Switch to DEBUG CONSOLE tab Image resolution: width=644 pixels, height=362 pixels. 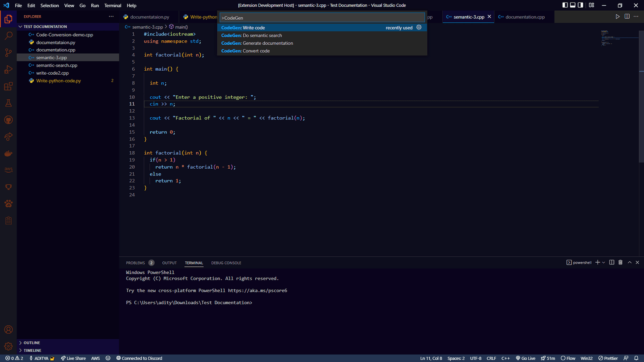tap(226, 263)
